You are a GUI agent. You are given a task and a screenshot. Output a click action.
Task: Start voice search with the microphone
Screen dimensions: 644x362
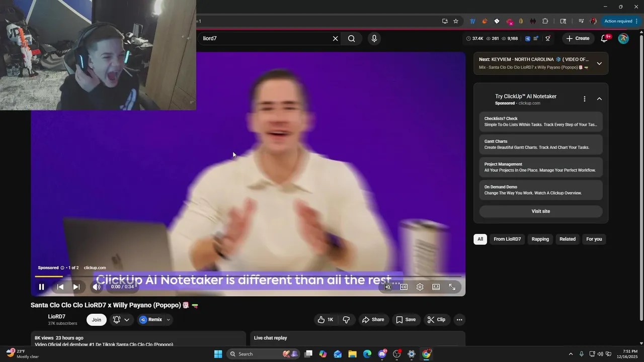[x=374, y=38]
